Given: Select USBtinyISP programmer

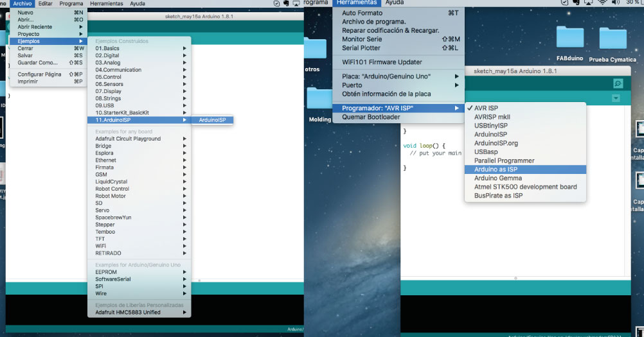Looking at the screenshot, I should 525,126.
